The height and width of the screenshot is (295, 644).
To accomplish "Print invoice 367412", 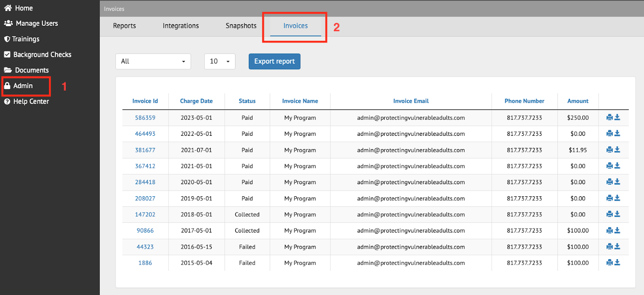I will click(609, 166).
